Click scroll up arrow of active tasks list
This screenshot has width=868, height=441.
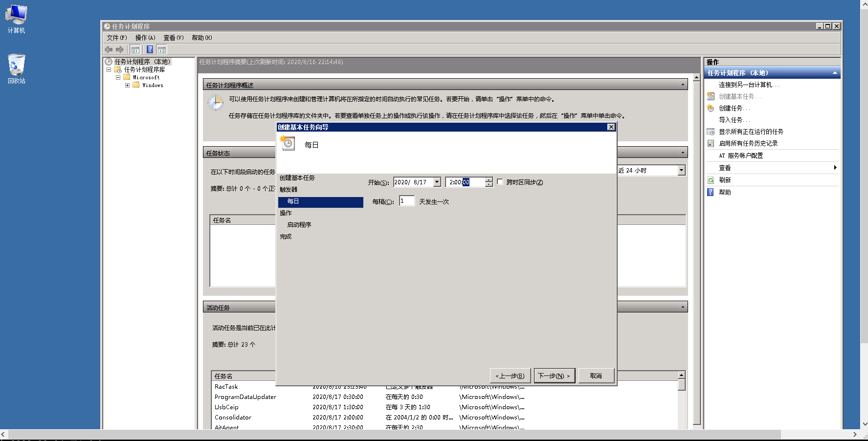(681, 375)
